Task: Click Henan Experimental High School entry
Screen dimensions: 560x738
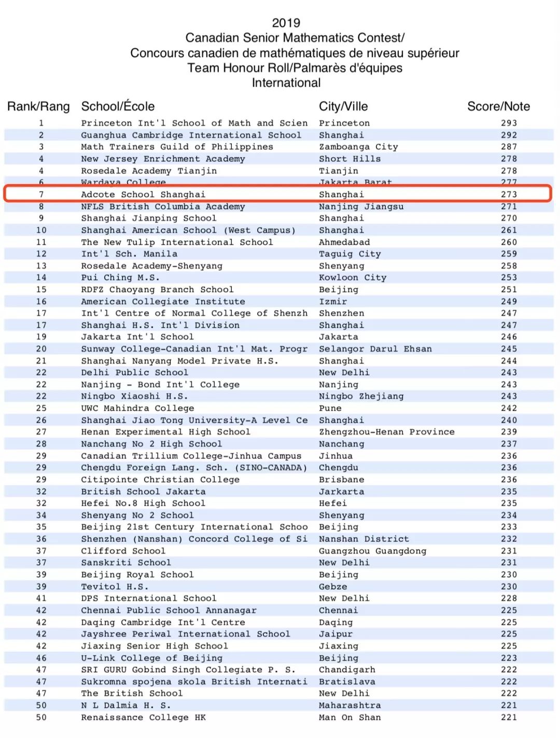Action: click(165, 432)
